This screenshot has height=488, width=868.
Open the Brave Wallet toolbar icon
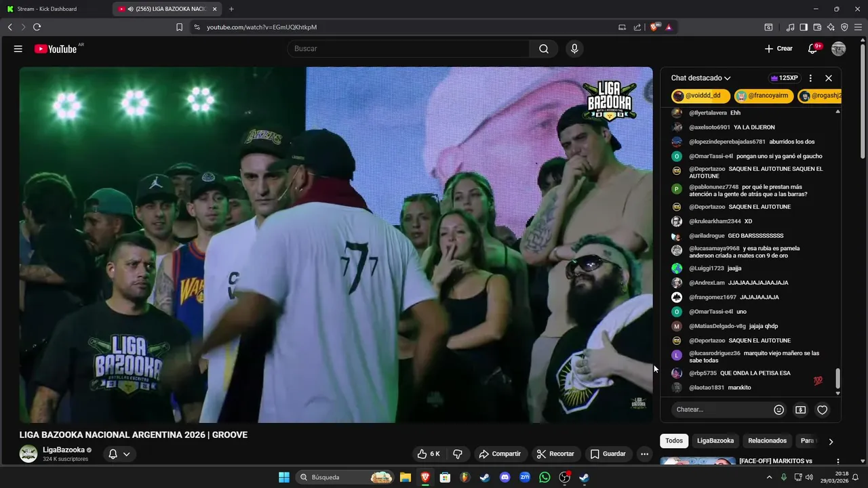[x=817, y=27]
